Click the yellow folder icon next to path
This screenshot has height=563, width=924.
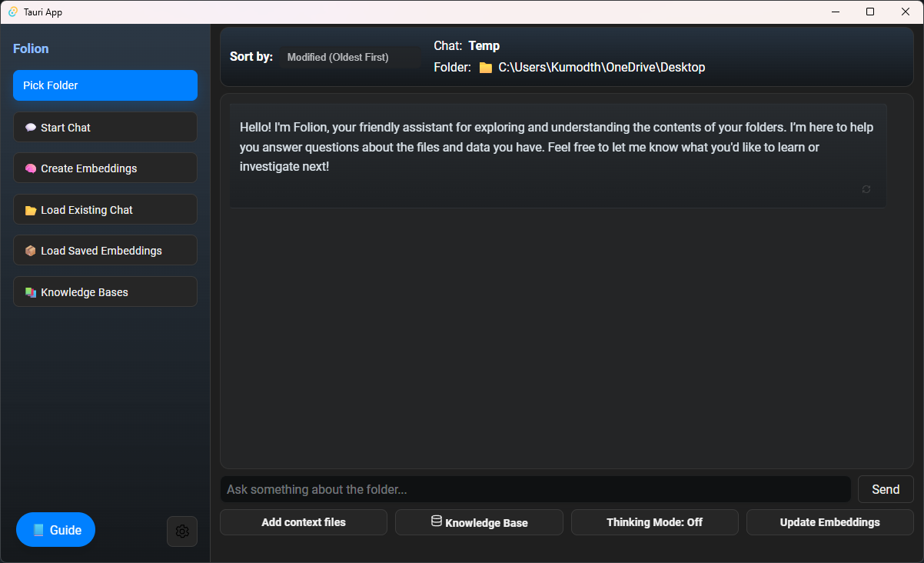[485, 68]
